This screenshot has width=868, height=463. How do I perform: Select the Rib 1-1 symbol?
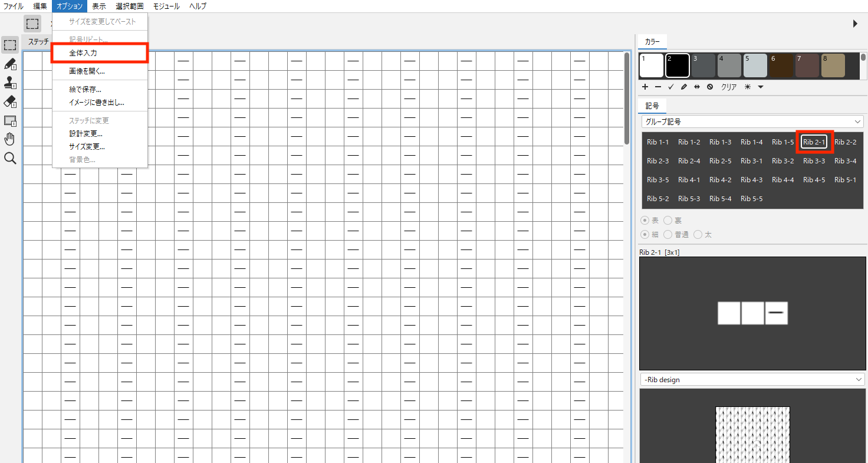point(657,142)
